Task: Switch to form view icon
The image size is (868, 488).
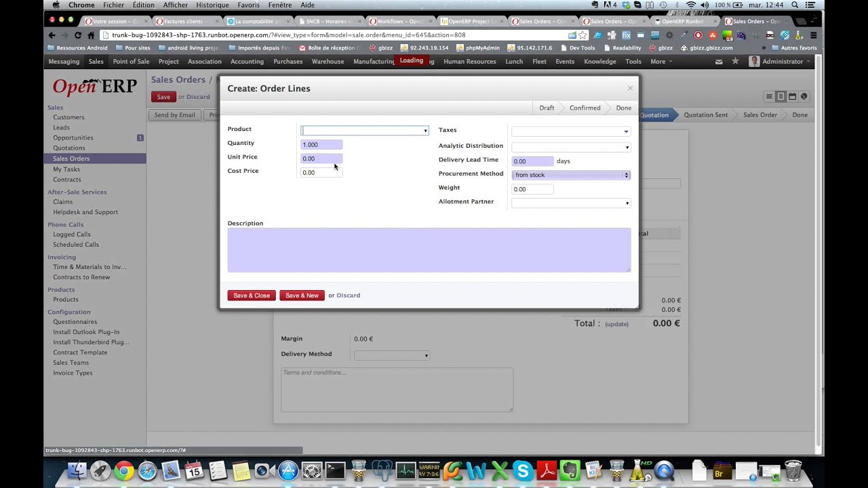Action: tap(781, 97)
